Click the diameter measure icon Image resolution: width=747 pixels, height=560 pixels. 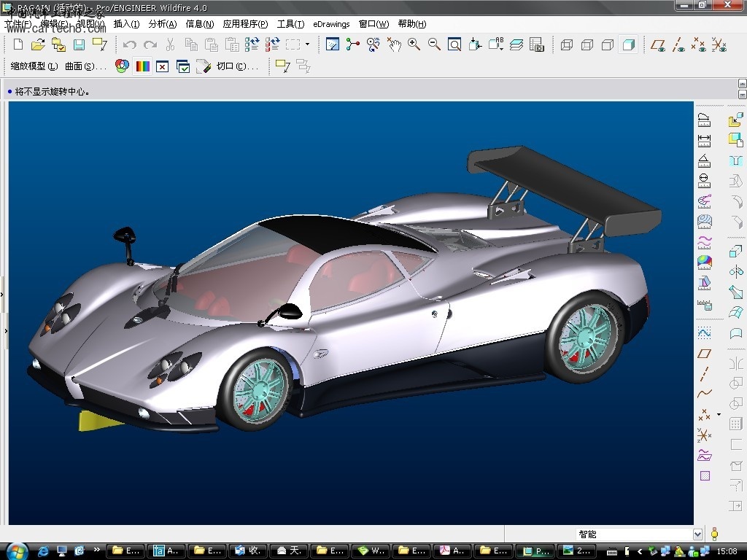tap(704, 181)
